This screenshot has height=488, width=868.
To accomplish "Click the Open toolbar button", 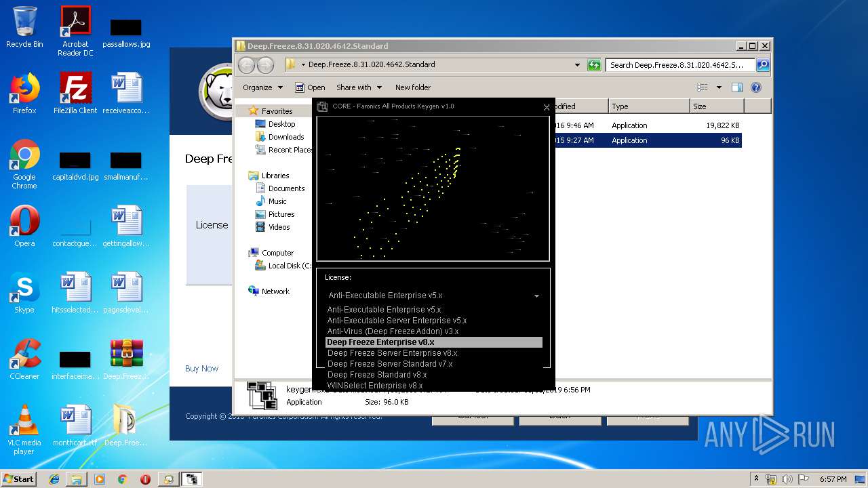I will 310,87.
